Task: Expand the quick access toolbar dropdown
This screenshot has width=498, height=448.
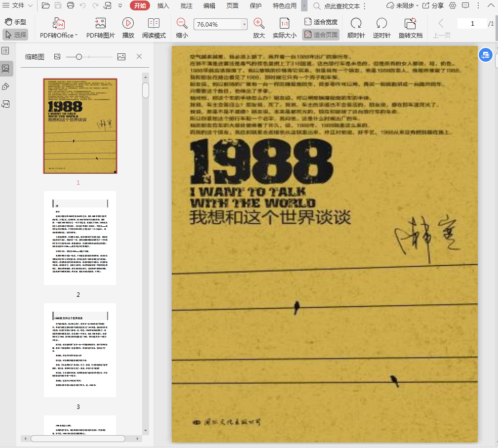Action: click(x=120, y=6)
